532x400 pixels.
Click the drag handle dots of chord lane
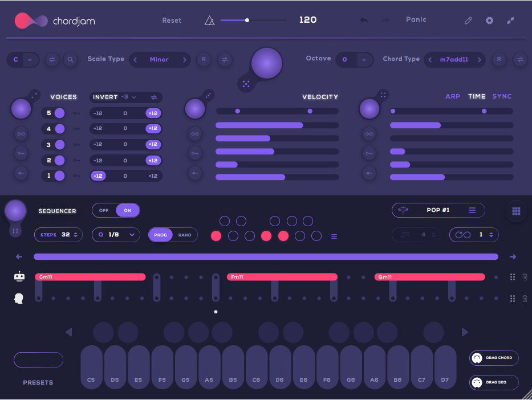click(513, 277)
